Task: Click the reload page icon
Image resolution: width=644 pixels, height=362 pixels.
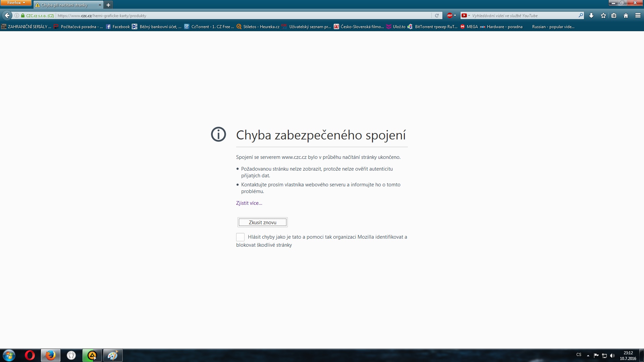Action: coord(437,15)
